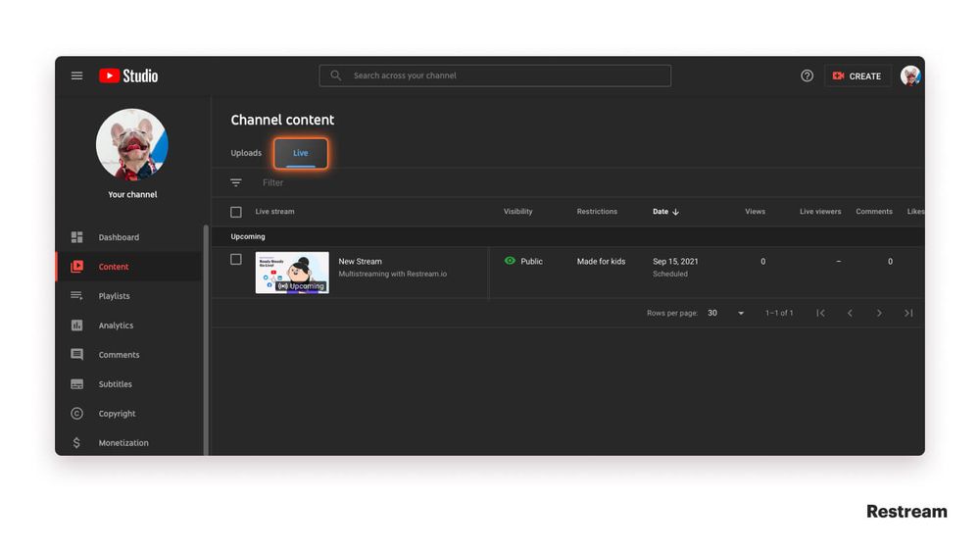Click the search magnifier icon
Image resolution: width=980 pixels, height=551 pixels.
335,75
